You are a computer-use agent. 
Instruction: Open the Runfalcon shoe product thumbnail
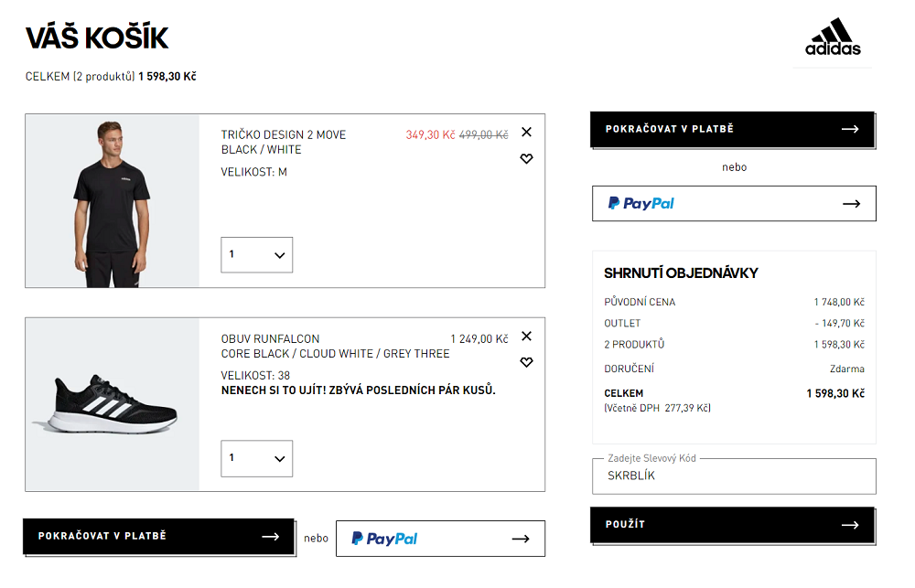coord(112,404)
